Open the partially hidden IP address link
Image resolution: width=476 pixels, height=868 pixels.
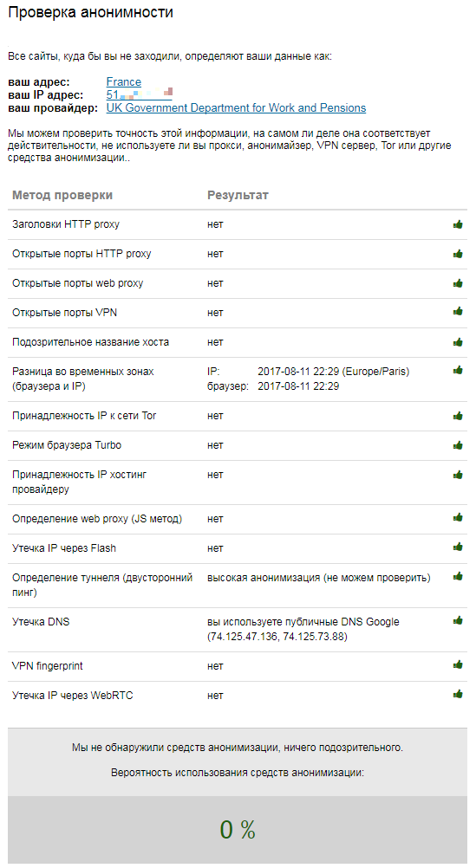(140, 94)
